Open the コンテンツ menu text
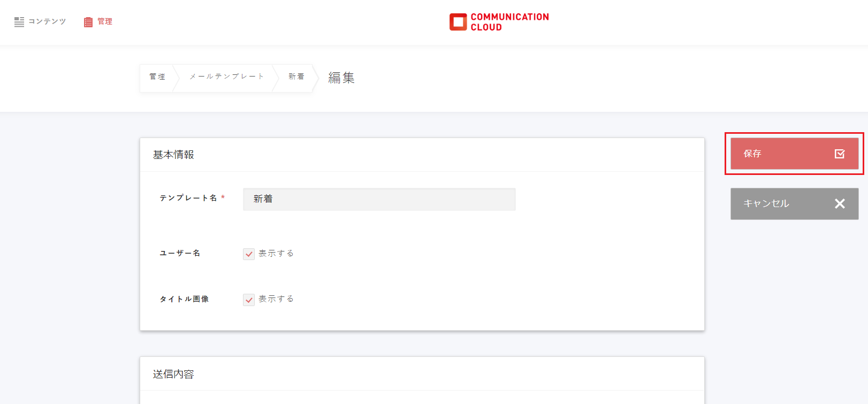This screenshot has width=868, height=404. (47, 21)
